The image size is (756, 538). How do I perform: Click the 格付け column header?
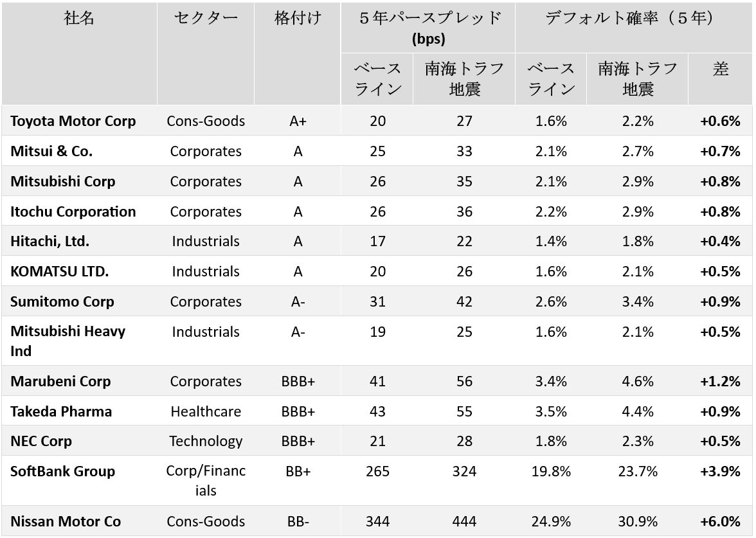tap(298, 18)
